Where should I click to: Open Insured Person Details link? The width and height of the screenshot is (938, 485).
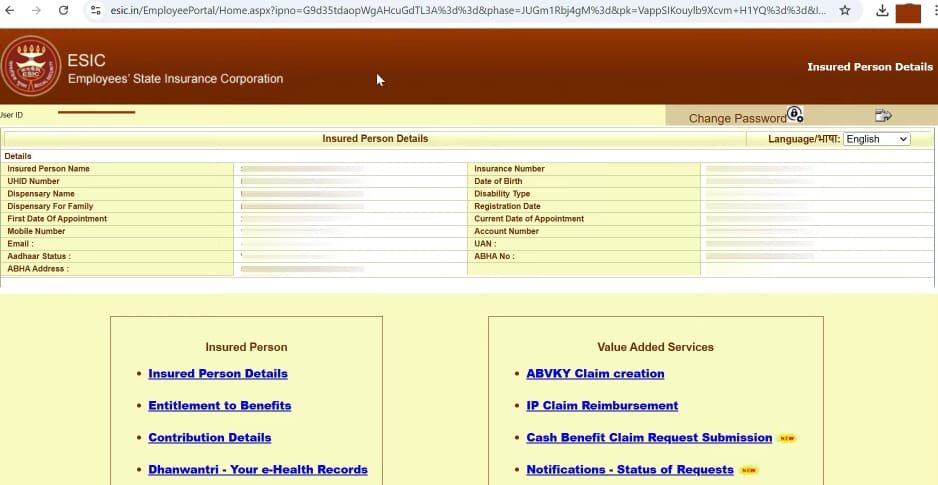(218, 374)
